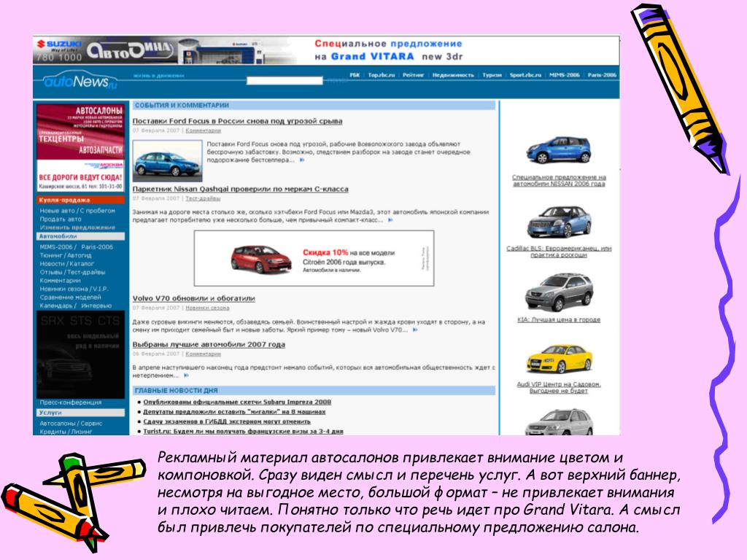Open the Sport.rbc.ru menu link
The height and width of the screenshot is (560, 747).
[525, 75]
